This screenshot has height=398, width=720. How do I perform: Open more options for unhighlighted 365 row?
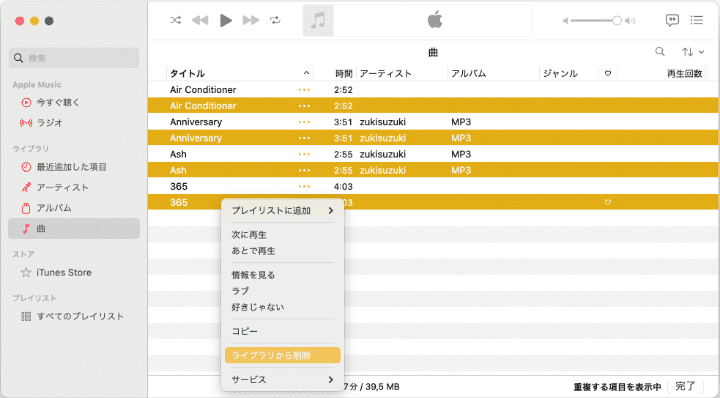click(304, 186)
